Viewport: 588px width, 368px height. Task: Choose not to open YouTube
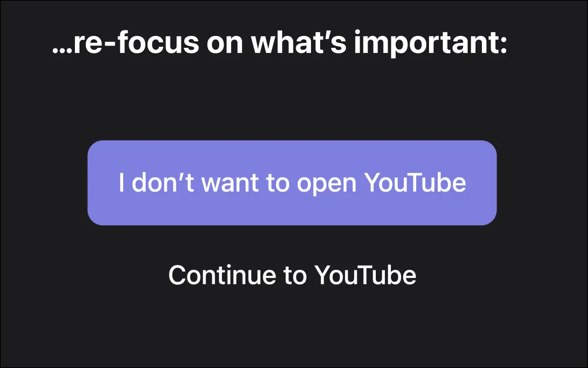coord(292,183)
